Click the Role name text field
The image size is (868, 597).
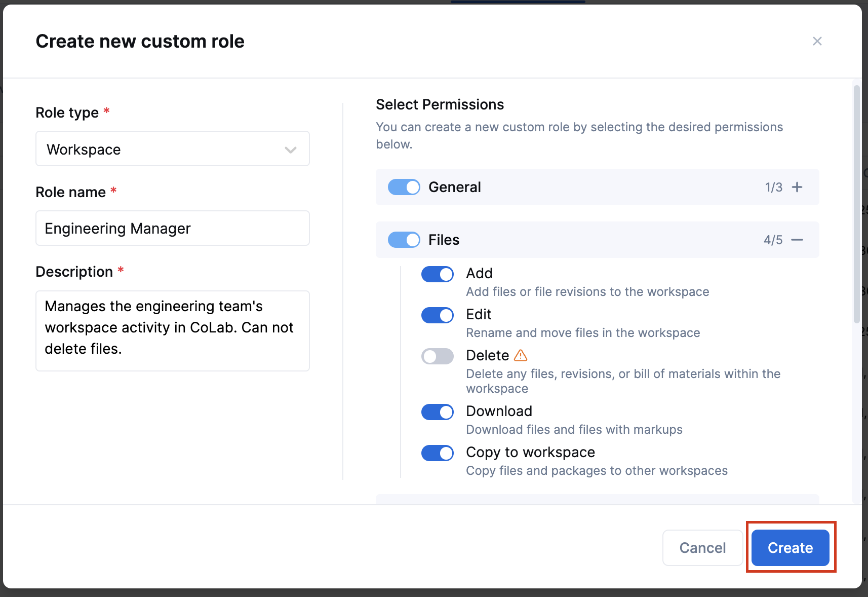point(173,229)
